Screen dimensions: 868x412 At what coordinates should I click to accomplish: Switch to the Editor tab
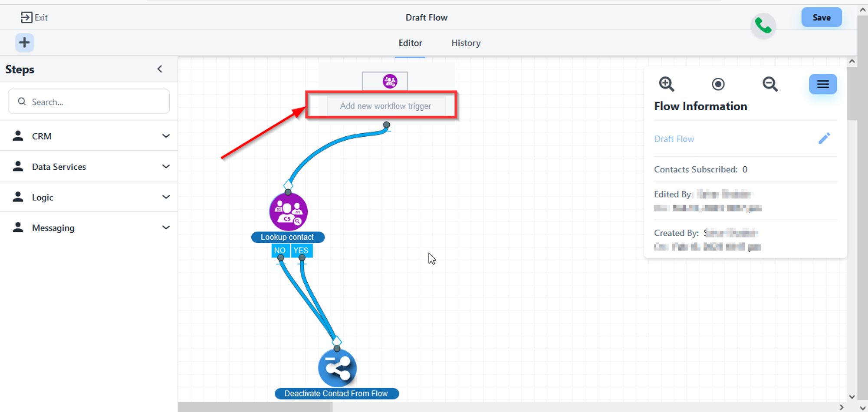pyautogui.click(x=410, y=43)
